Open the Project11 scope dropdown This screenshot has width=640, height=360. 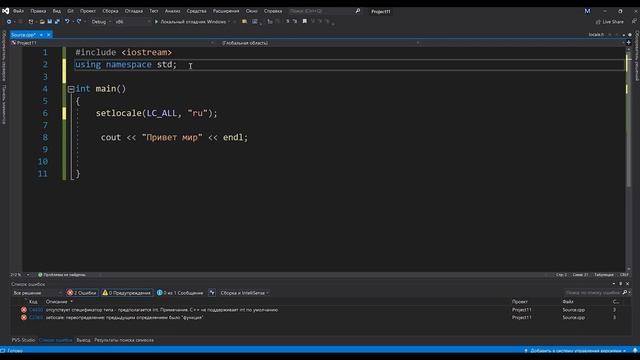click(x=112, y=43)
